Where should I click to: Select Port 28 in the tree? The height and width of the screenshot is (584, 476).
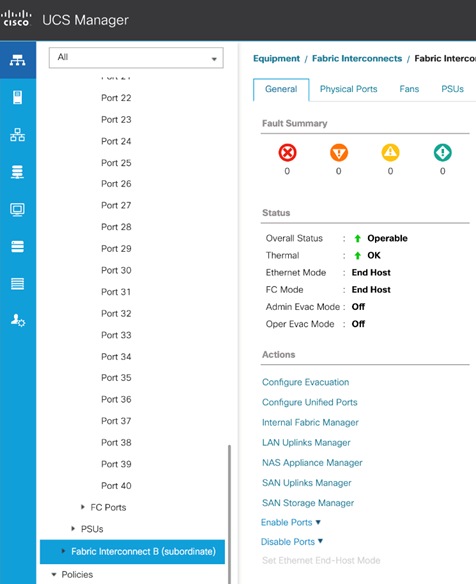pyautogui.click(x=116, y=227)
